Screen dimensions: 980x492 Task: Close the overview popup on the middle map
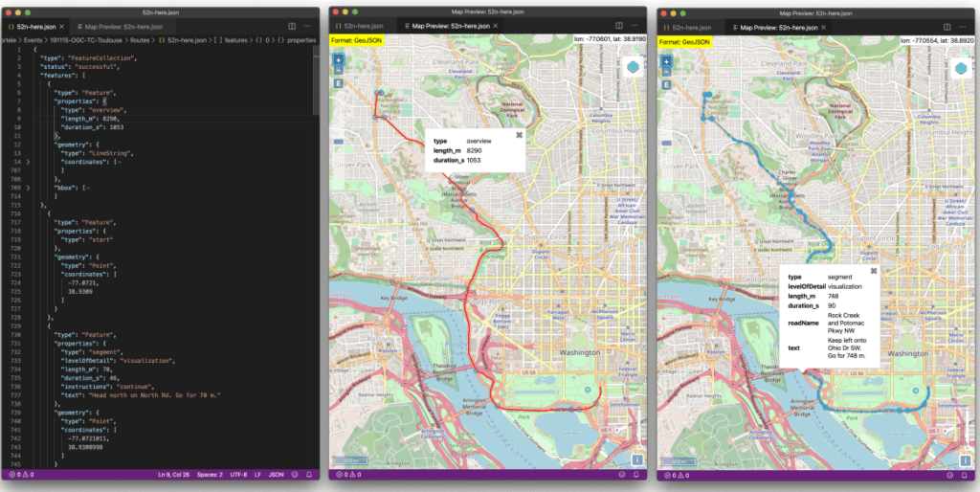coord(519,135)
